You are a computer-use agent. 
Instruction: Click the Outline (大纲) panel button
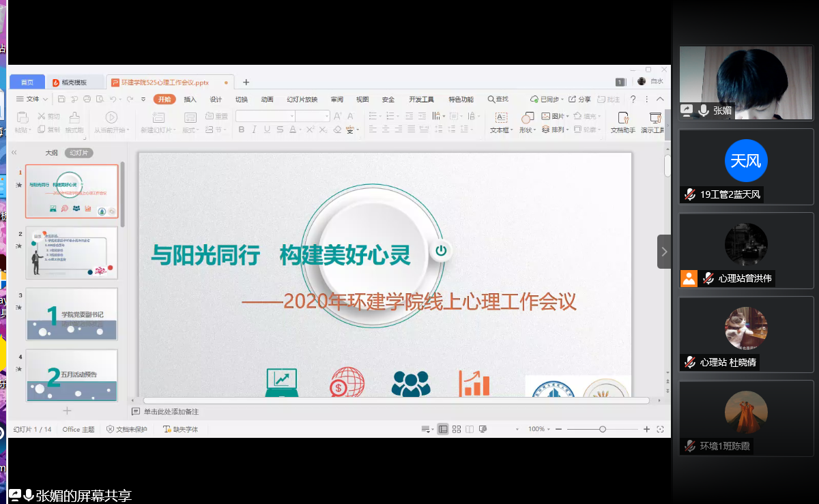(52, 153)
